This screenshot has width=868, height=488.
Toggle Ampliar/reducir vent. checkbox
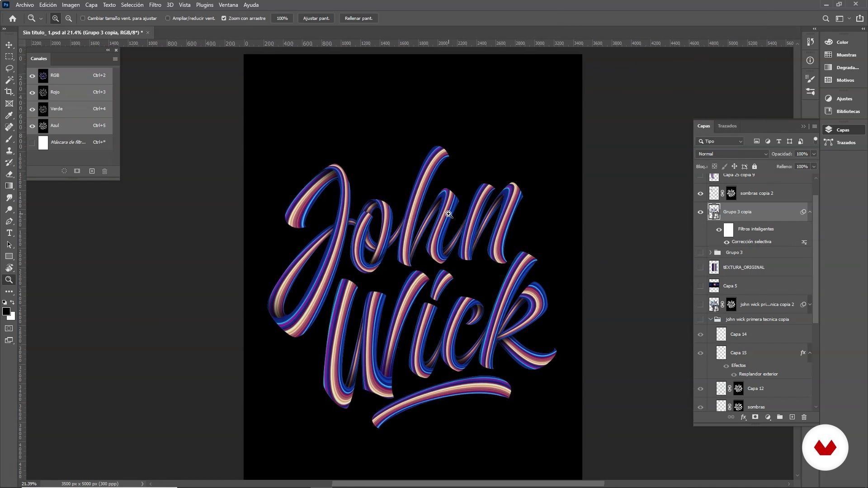[168, 19]
